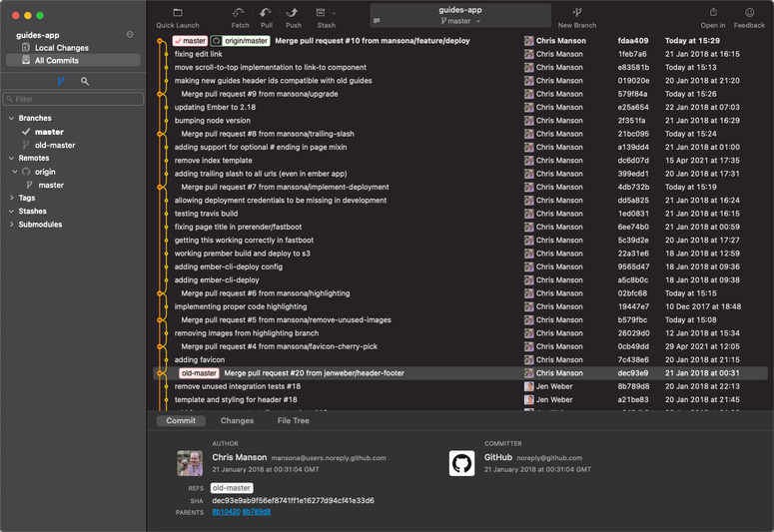The width and height of the screenshot is (774, 532).
Task: Click the Pull toolbar icon
Action: 266,13
